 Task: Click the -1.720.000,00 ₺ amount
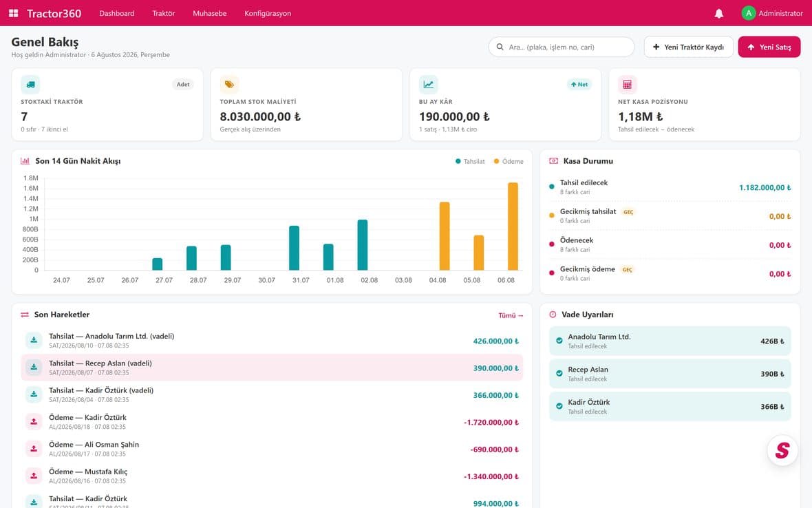[491, 422]
